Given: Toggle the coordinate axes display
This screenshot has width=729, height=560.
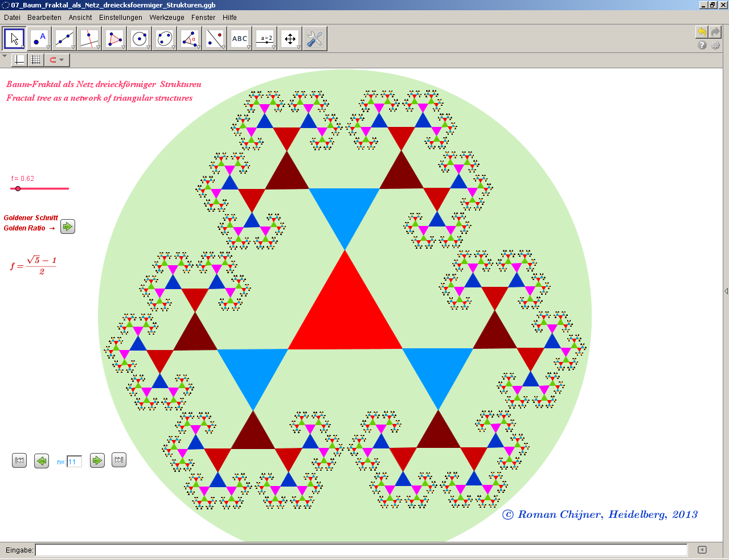Looking at the screenshot, I should [x=19, y=60].
